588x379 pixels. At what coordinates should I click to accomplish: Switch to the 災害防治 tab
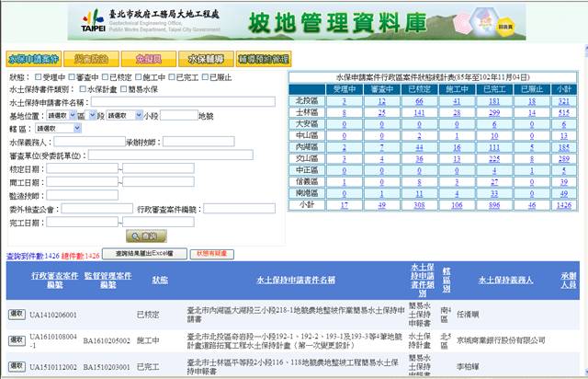click(x=91, y=59)
